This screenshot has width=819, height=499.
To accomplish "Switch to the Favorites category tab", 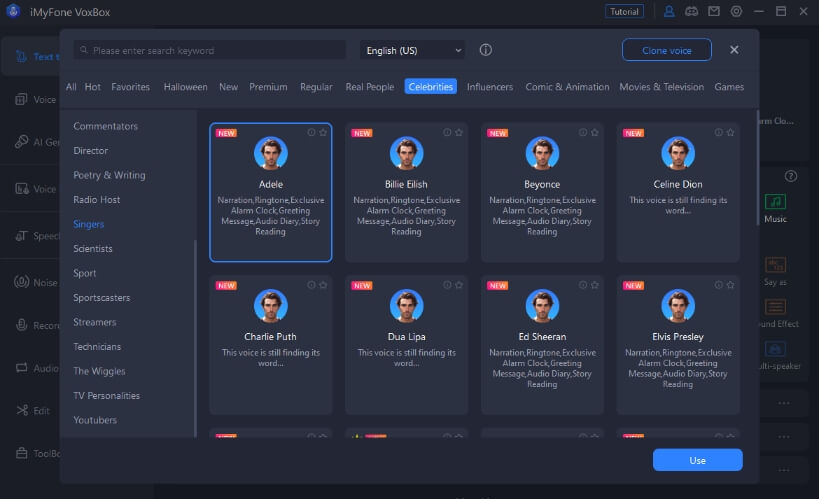I will (x=131, y=87).
